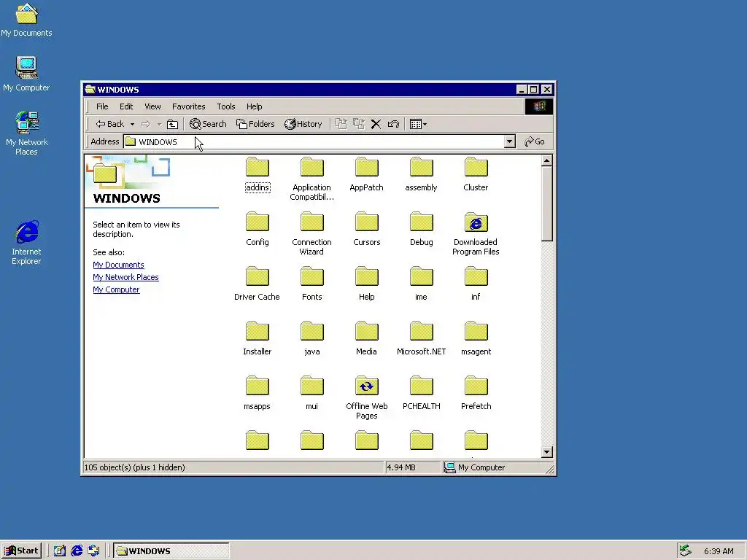Select the Prefetch folder
747x560 pixels.
[476, 394]
